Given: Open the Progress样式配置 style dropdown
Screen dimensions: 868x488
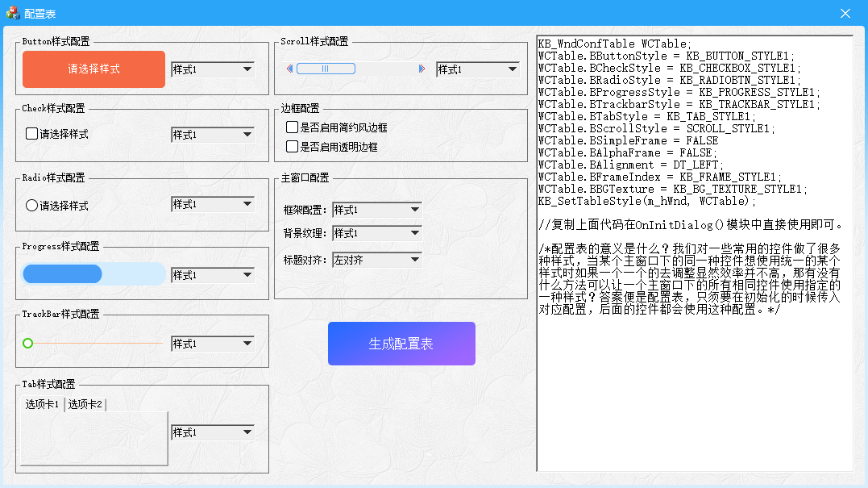Looking at the screenshot, I should coord(213,275).
